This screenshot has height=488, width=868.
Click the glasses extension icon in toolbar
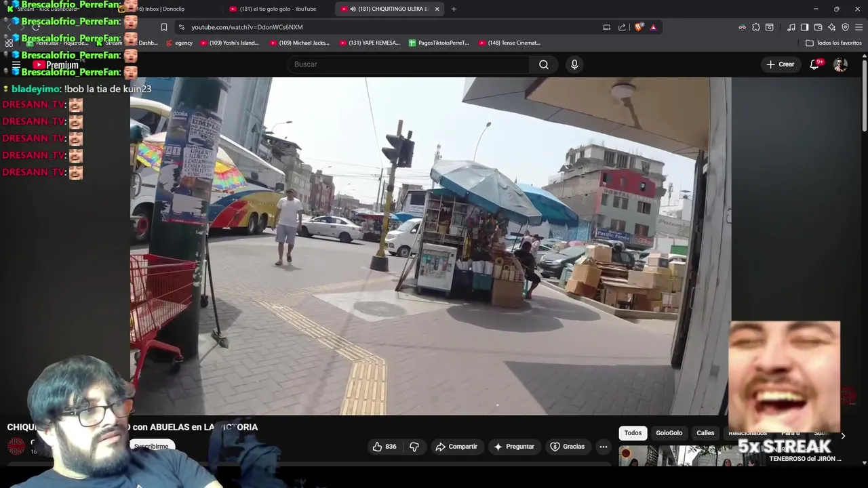coord(742,27)
